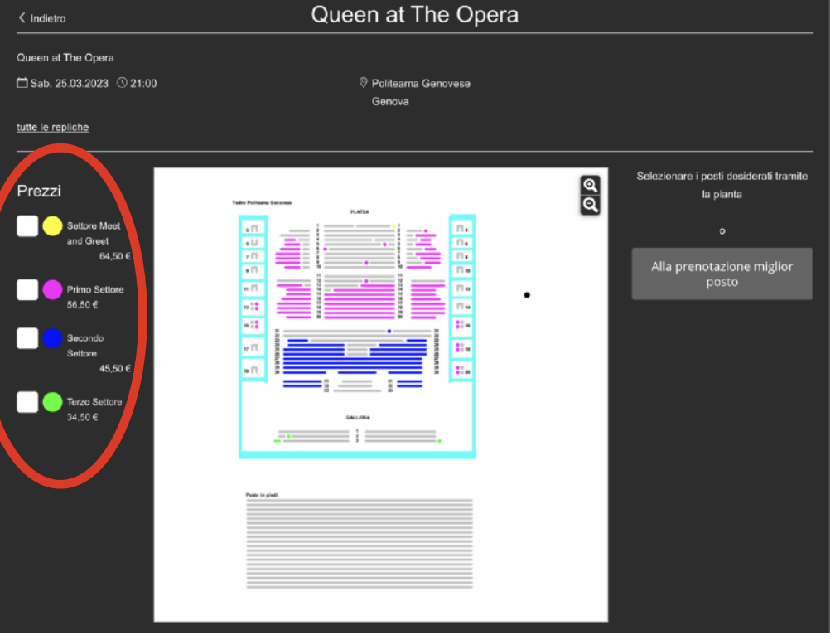
Task: Open the tutte le repliche link
Action: click(53, 128)
